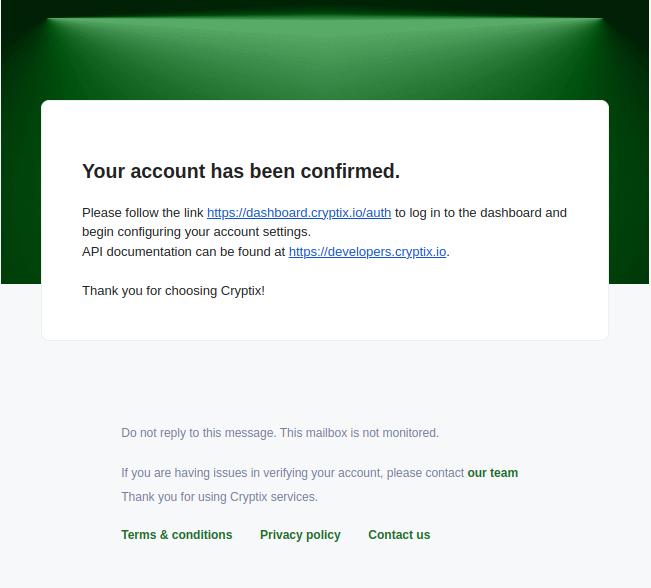Image resolution: width=651 pixels, height=588 pixels.
Task: Click the 'begin configuring your account settings.' line
Action: (196, 232)
